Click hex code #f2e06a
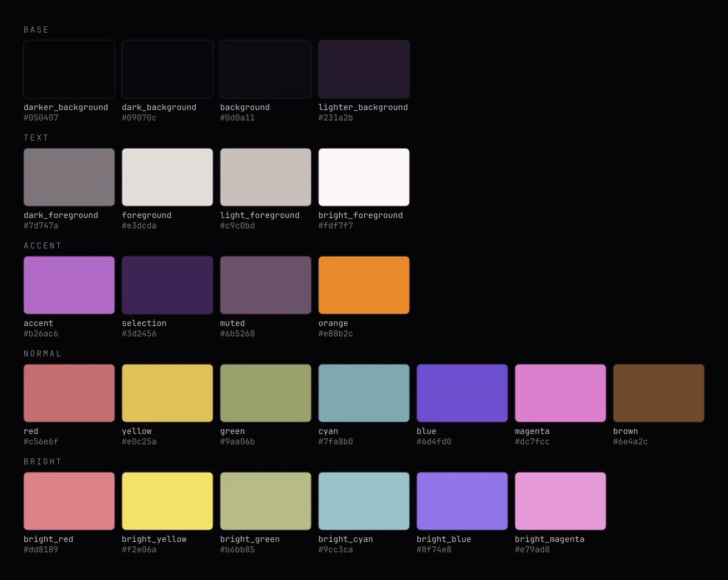 139,550
